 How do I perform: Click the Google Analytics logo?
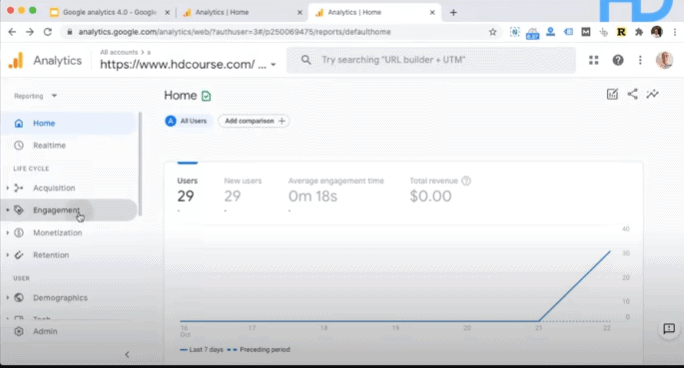click(16, 61)
